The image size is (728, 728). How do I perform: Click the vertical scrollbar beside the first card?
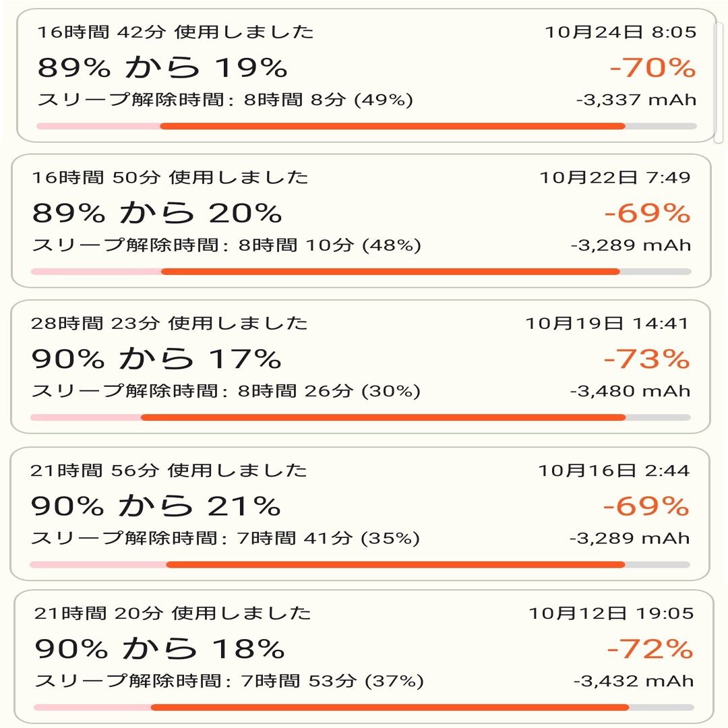pos(719,74)
